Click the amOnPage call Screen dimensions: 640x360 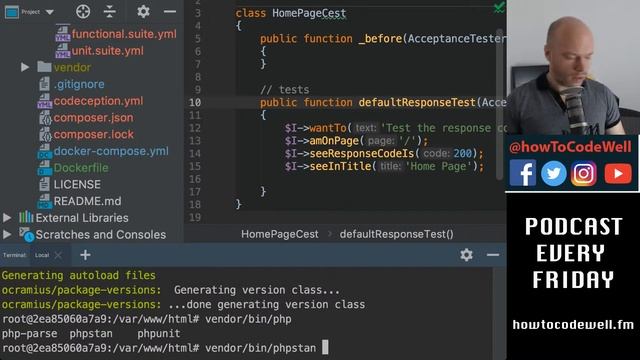click(x=334, y=141)
